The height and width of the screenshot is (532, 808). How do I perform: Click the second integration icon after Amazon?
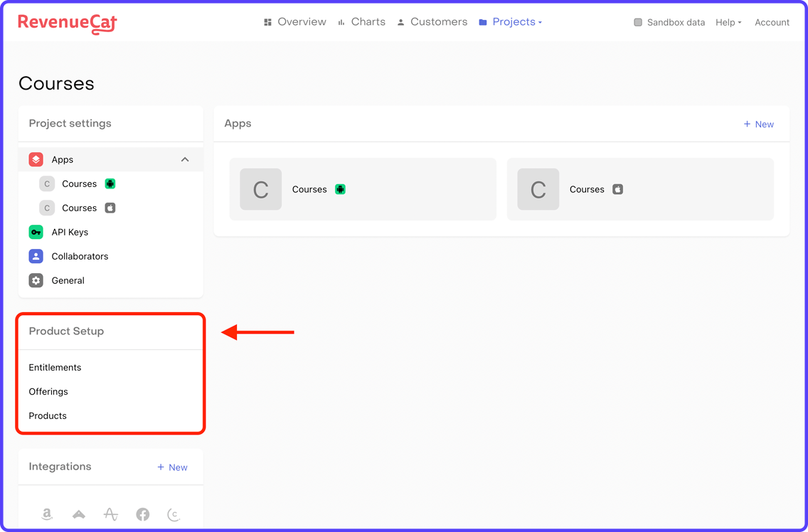tap(79, 514)
